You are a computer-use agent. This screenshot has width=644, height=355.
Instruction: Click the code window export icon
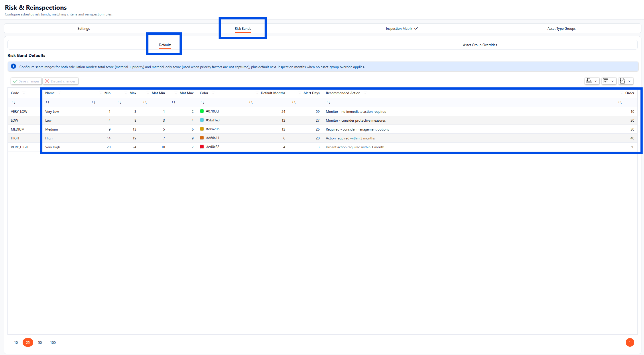606,81
